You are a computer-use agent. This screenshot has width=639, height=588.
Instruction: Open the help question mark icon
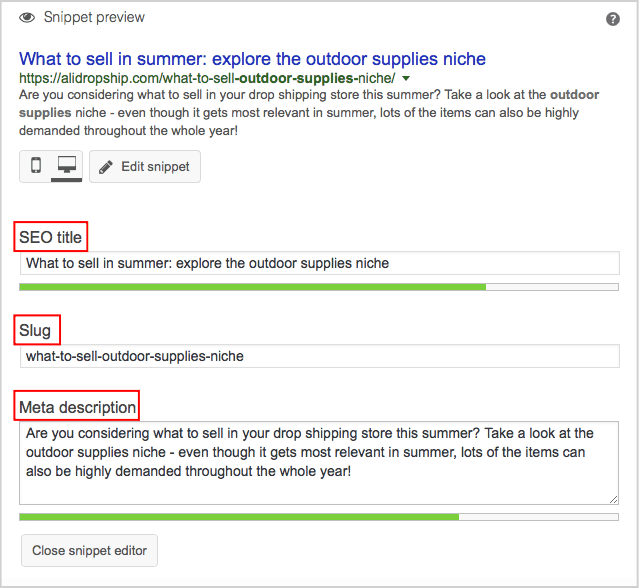coord(613,19)
